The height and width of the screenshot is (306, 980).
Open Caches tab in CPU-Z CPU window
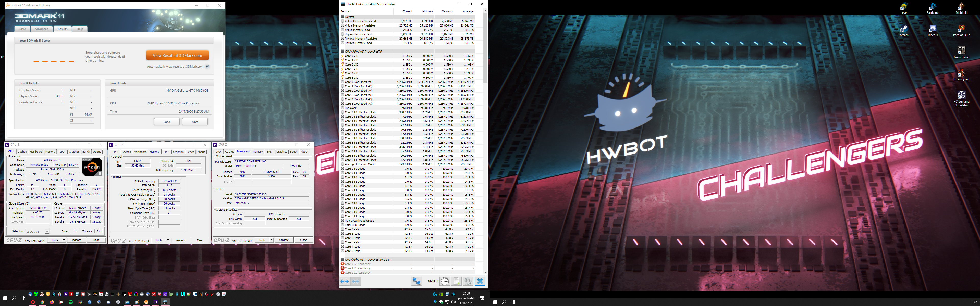pyautogui.click(x=22, y=152)
